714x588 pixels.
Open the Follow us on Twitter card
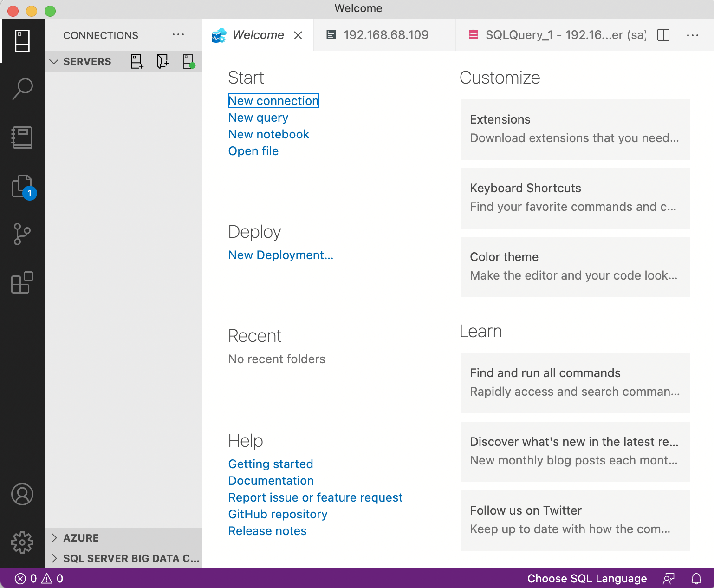[x=575, y=521]
